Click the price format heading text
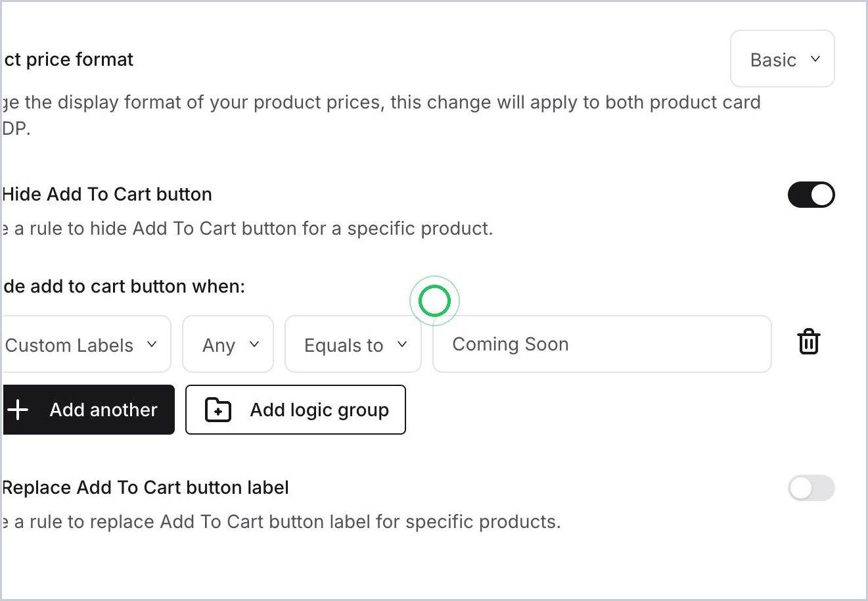Image resolution: width=868 pixels, height=601 pixels. [67, 59]
